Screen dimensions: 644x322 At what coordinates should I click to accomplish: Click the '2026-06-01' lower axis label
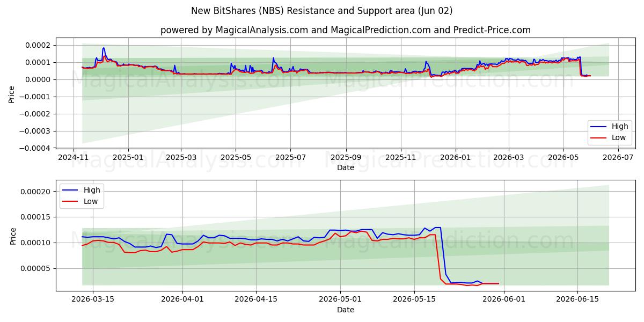(x=503, y=300)
